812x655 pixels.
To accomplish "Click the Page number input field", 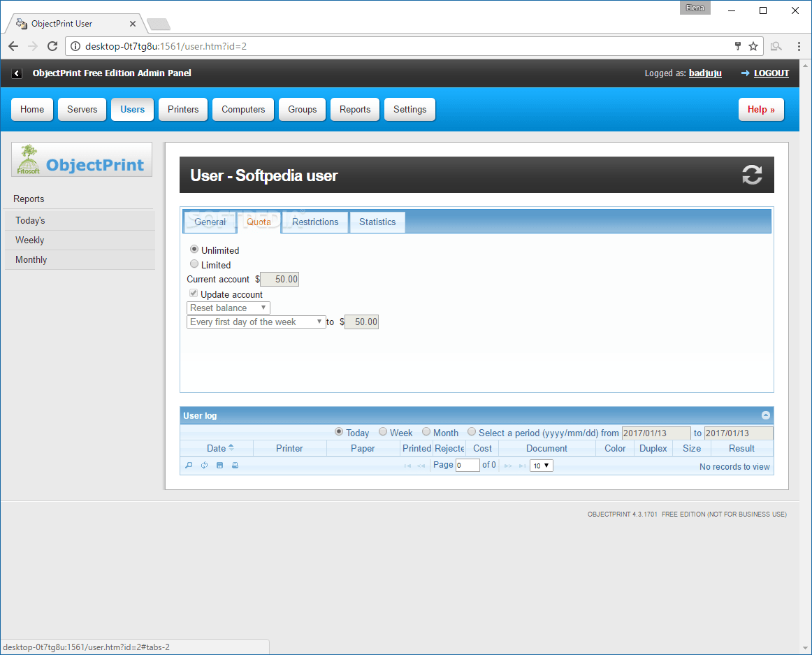I will tap(467, 466).
